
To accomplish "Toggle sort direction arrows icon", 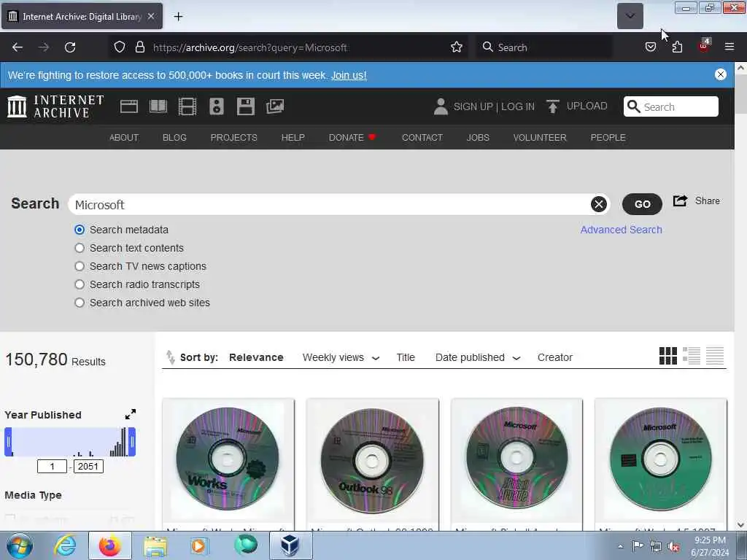I will (x=170, y=357).
